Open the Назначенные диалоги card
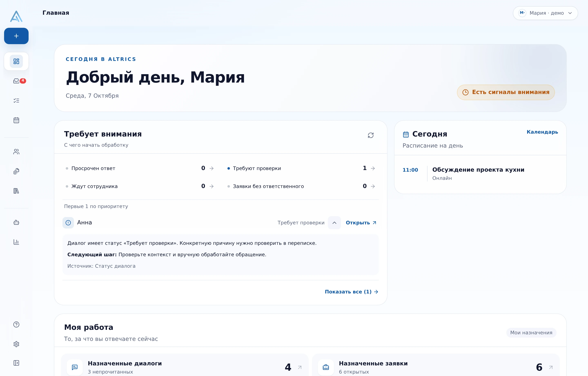The image size is (588, 376). coord(185,365)
